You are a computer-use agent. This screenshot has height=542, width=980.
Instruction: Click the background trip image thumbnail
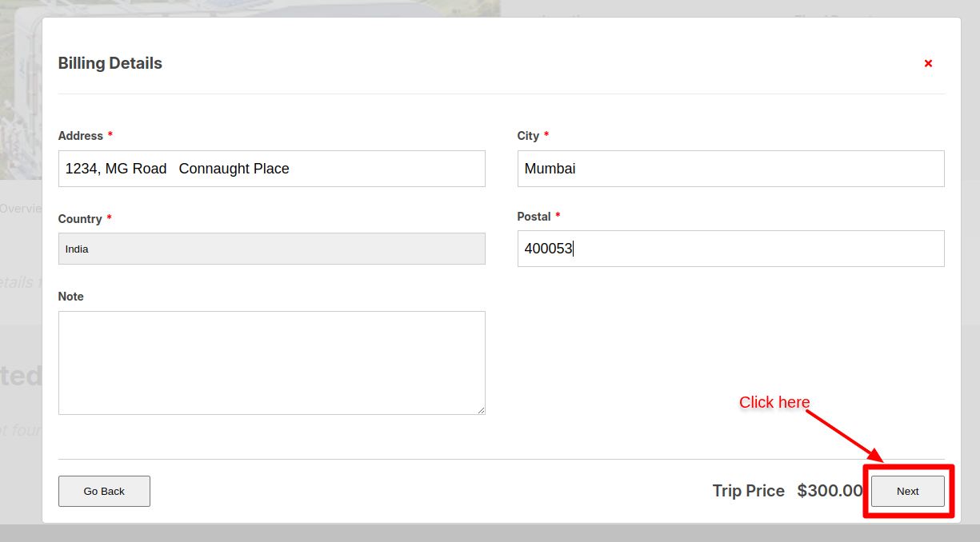coord(20,96)
